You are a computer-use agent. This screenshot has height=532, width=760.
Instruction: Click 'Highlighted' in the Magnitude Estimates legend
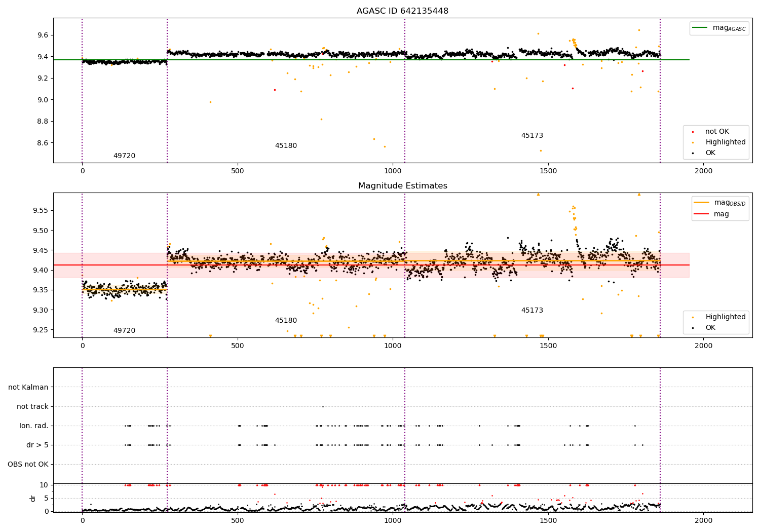pos(726,317)
